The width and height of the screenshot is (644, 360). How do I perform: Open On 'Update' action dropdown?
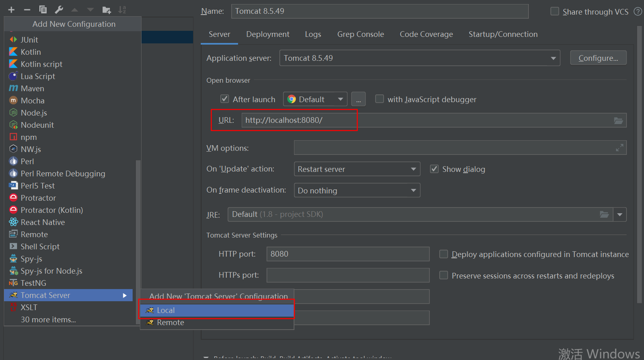[357, 169]
